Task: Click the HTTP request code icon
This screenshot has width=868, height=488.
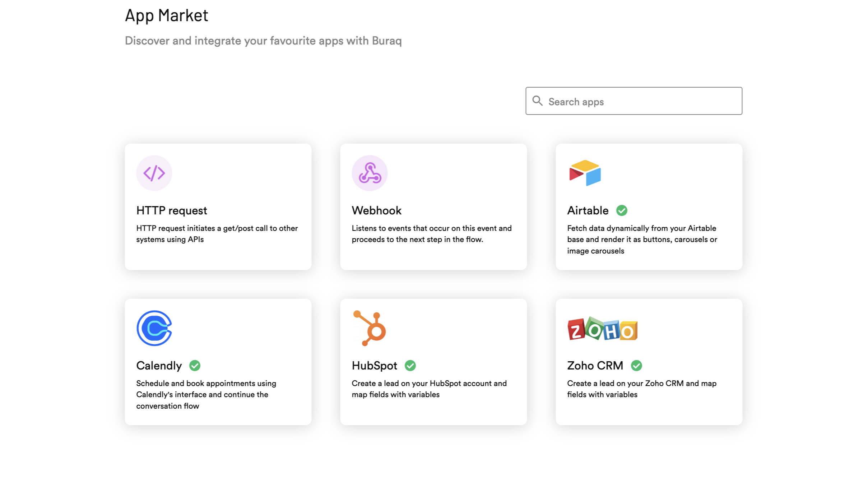Action: (154, 173)
